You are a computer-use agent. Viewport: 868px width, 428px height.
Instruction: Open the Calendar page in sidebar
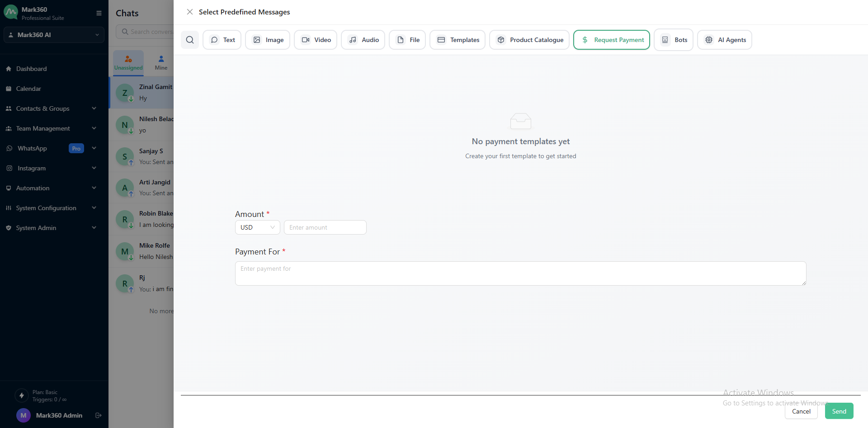click(28, 89)
